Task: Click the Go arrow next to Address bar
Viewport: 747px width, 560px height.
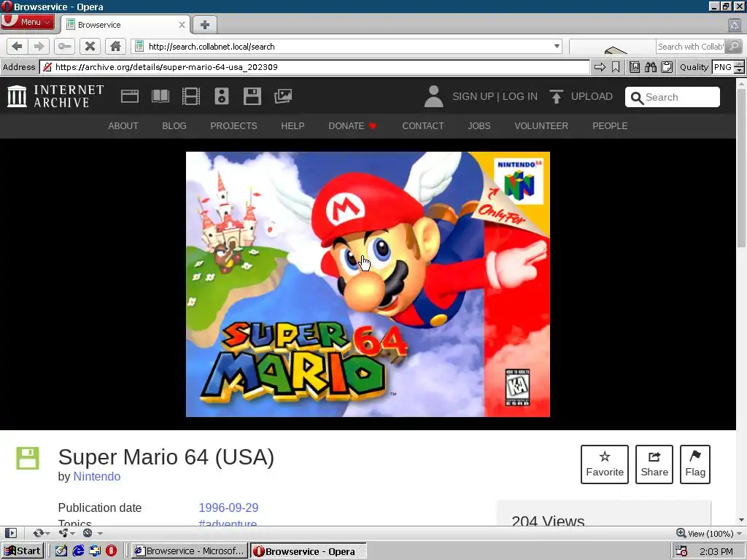Action: [x=600, y=67]
